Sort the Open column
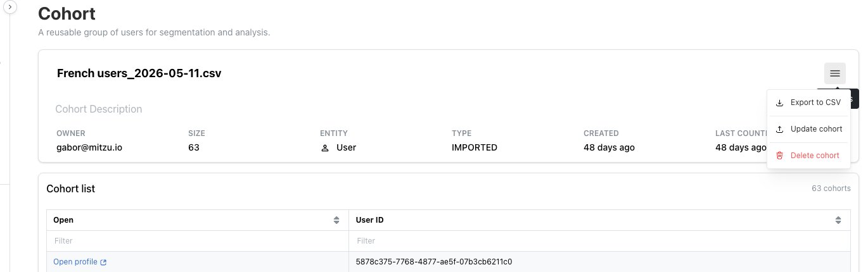The image size is (868, 272). point(336,220)
